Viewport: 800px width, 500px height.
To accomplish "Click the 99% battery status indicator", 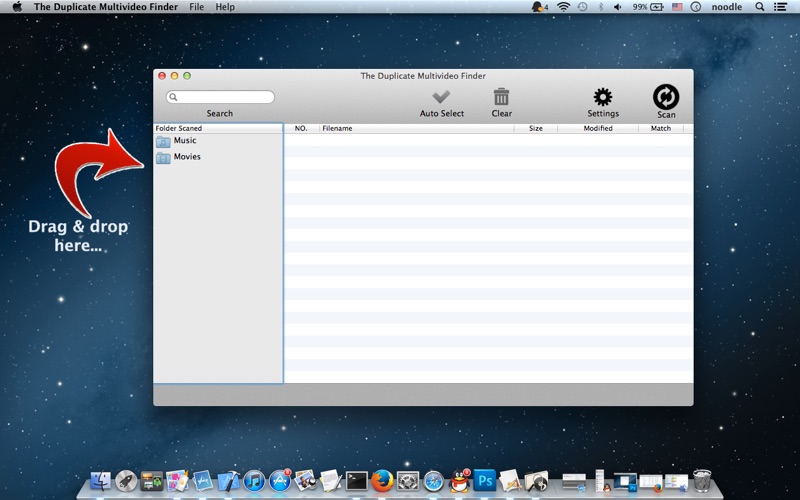I will click(x=648, y=7).
